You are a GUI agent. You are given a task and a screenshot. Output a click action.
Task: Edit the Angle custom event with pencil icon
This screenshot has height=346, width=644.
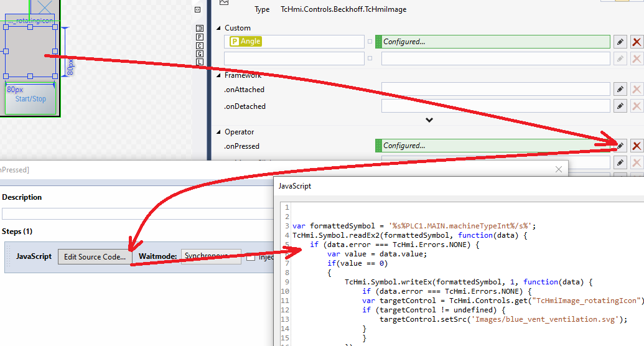pos(620,42)
